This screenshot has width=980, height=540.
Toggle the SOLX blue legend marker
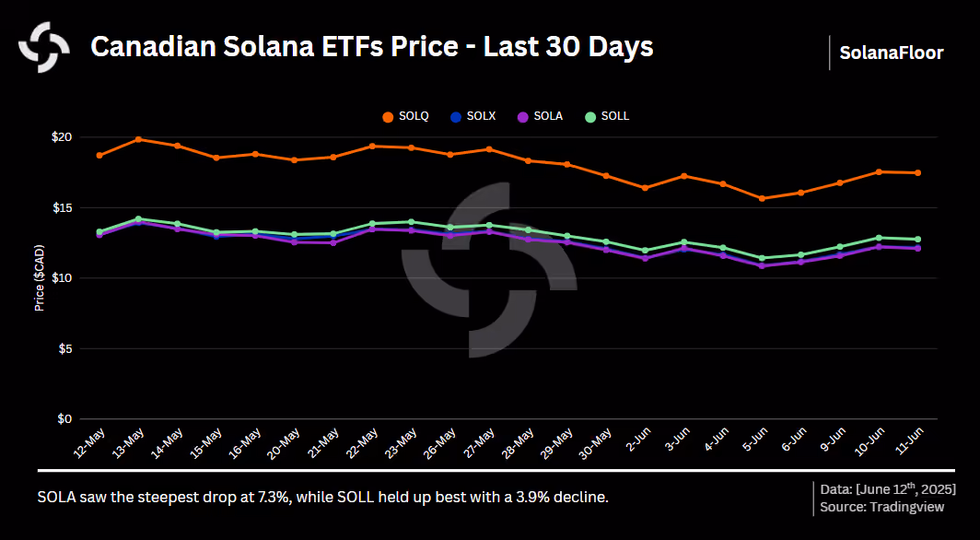click(x=456, y=116)
